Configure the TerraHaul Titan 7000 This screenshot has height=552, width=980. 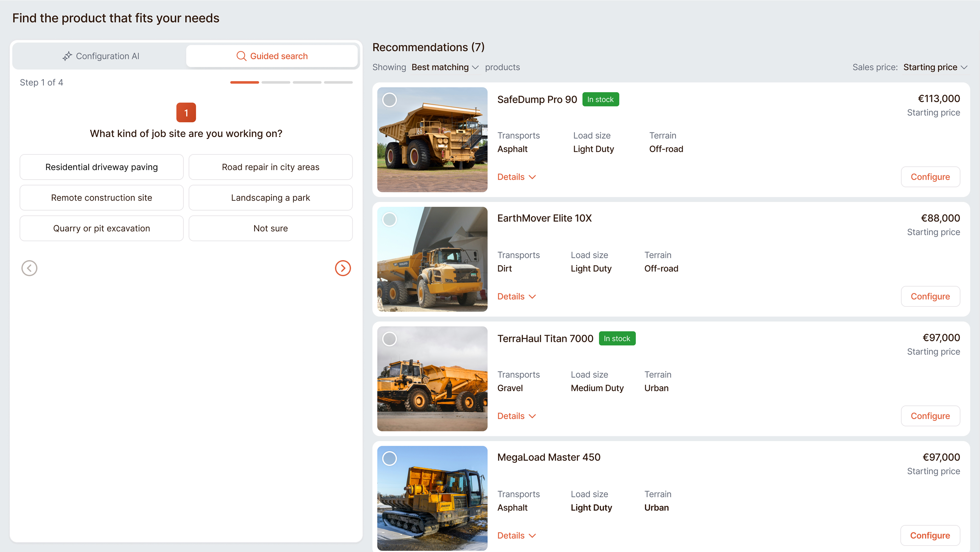click(930, 416)
